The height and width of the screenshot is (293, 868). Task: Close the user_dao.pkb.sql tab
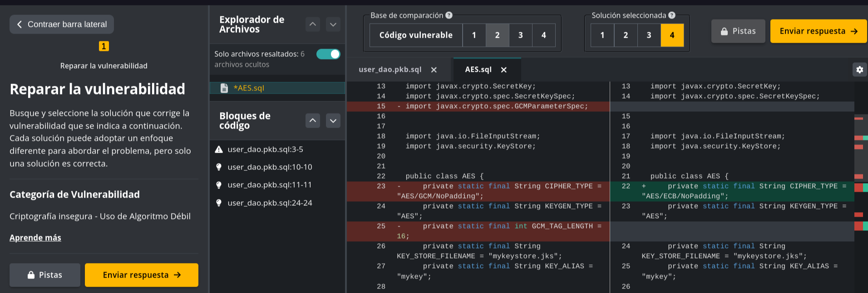(434, 70)
